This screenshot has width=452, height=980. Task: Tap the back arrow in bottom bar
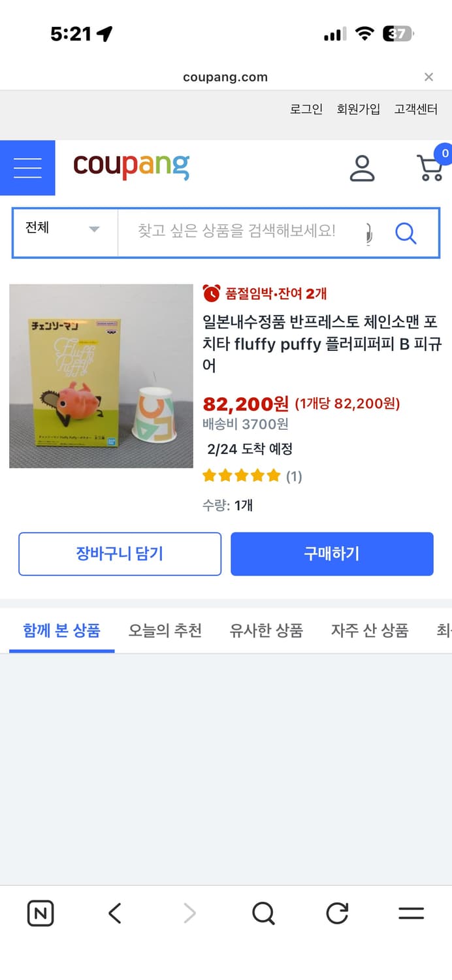[114, 913]
